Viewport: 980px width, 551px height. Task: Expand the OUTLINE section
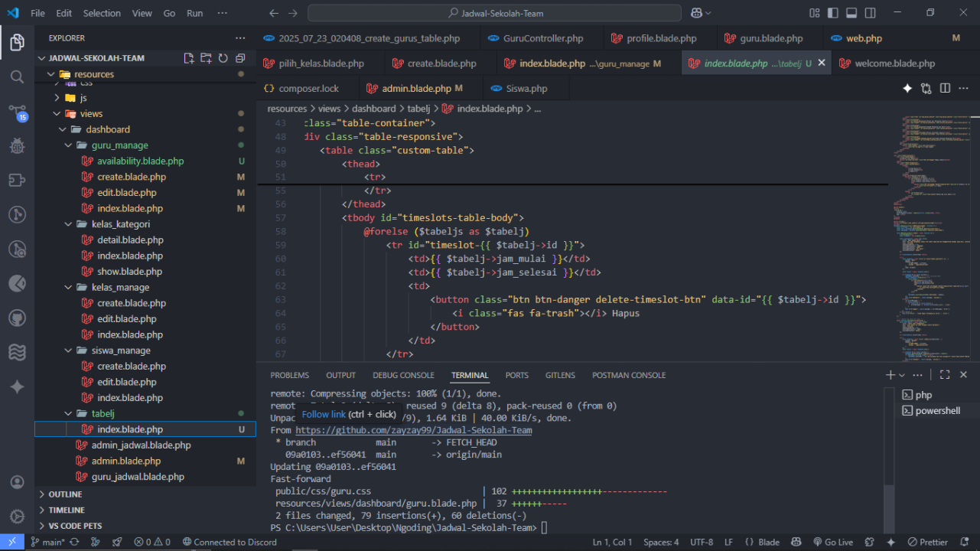pyautogui.click(x=65, y=494)
